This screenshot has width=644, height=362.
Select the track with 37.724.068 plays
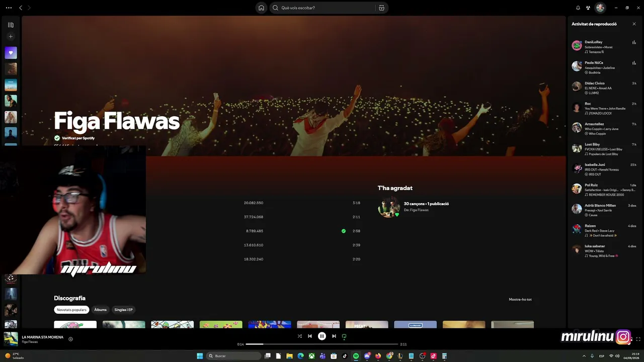pos(254,217)
